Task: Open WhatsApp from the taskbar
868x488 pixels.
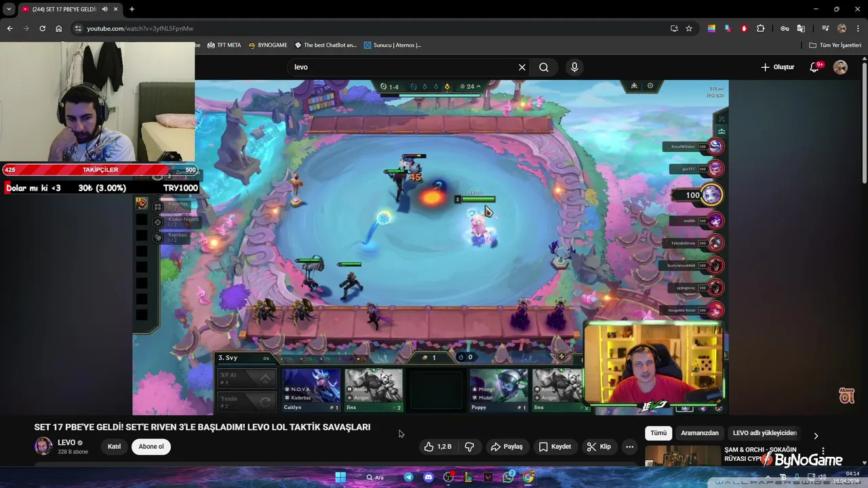Action: pos(509,477)
